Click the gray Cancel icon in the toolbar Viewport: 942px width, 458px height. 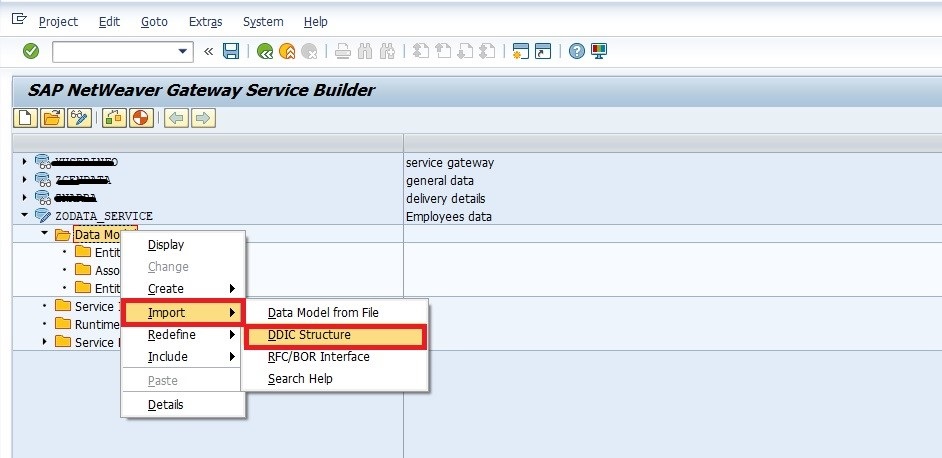309,52
